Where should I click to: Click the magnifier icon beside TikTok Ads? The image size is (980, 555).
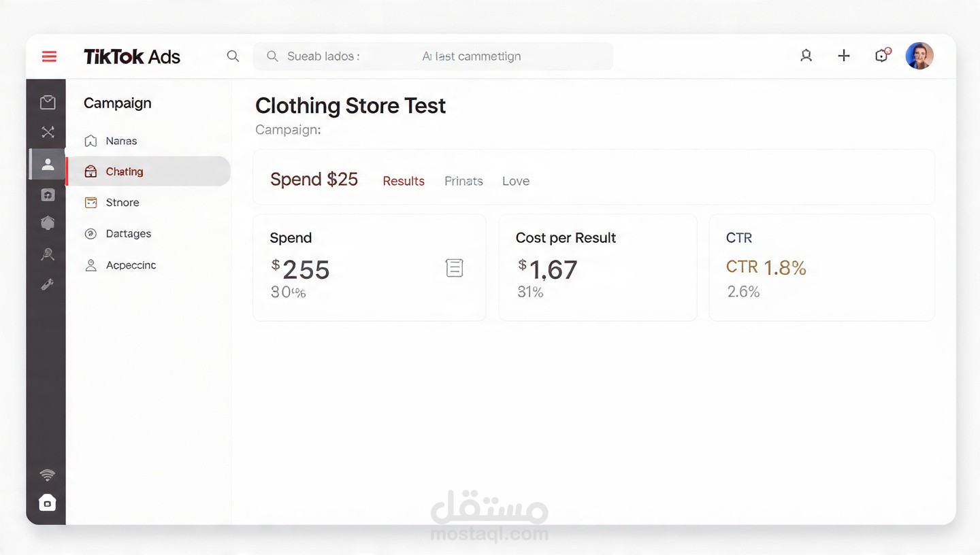[x=233, y=56]
